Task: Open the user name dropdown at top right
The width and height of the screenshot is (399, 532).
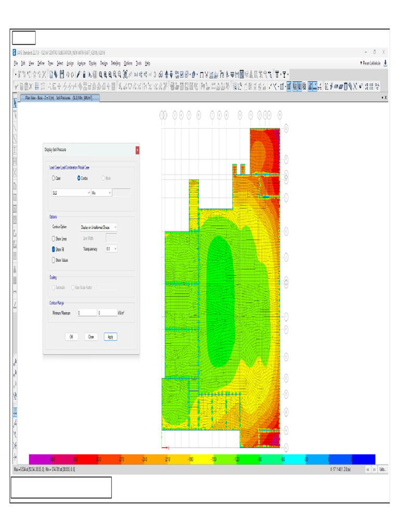Action: [x=370, y=63]
